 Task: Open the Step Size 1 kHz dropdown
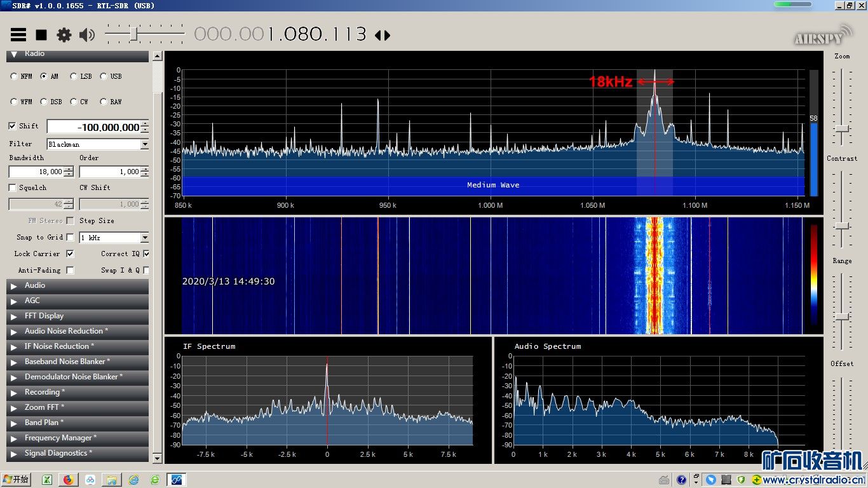[144, 238]
